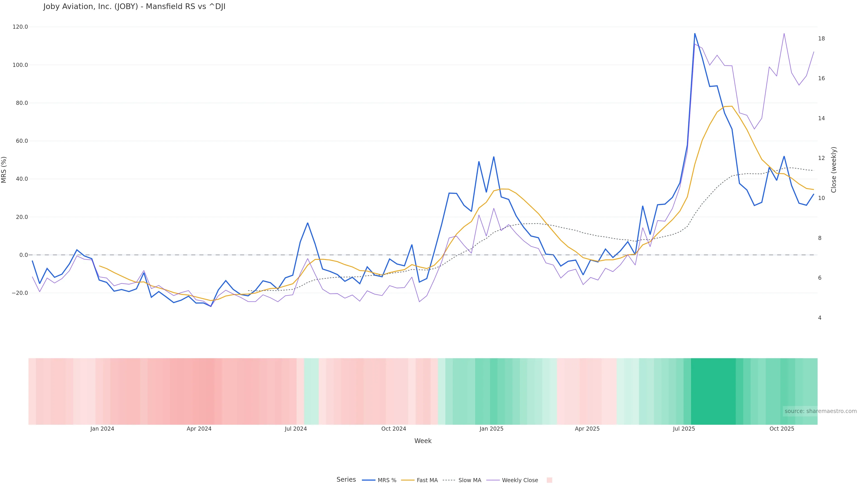Image resolution: width=868 pixels, height=488 pixels.
Task: Click the Jan 2024 x-axis tick label
Action: click(102, 429)
